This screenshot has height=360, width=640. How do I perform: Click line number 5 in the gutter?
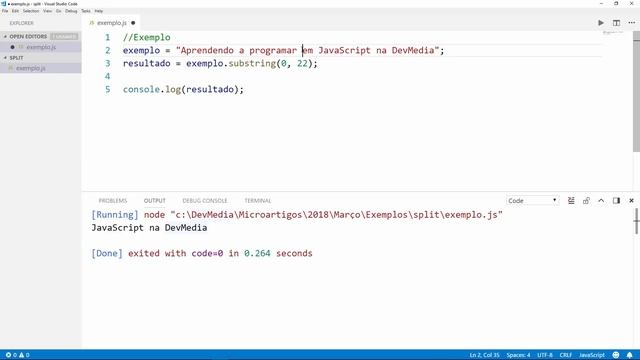point(108,89)
